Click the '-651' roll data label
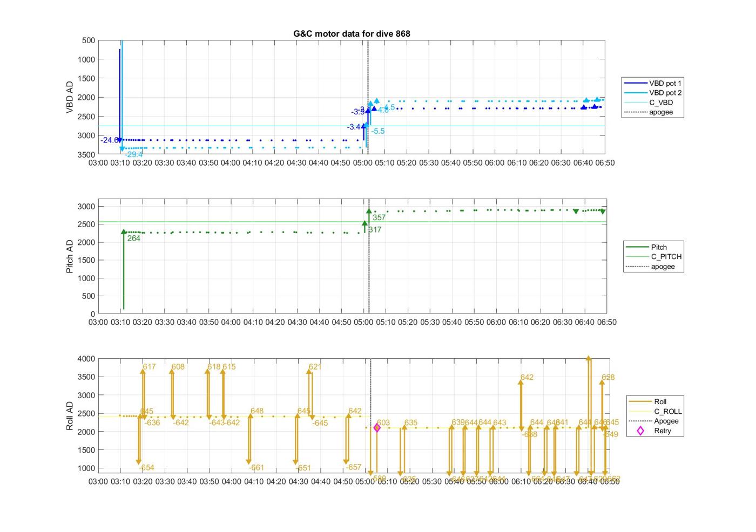The image size is (756, 532). tap(303, 468)
